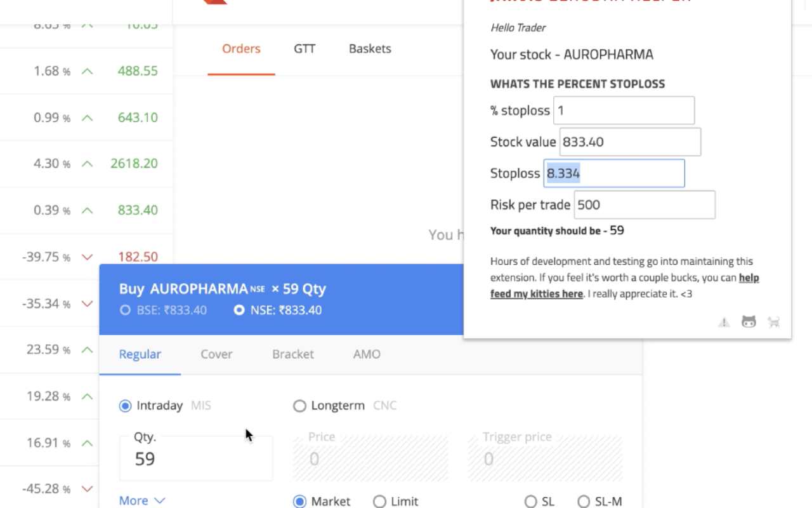Switch to the Bracket order tab
Viewport: 812px width, 508px height.
pyautogui.click(x=293, y=354)
